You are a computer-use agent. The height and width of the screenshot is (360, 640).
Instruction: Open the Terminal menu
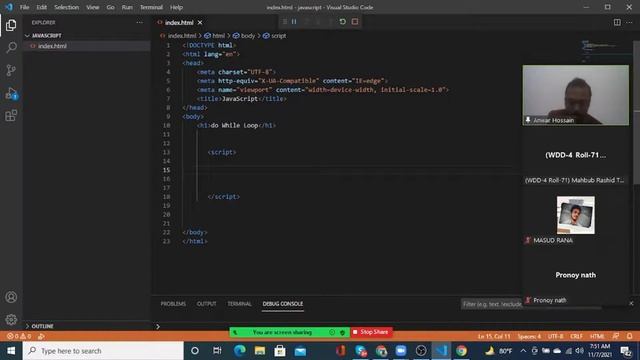[x=151, y=7]
